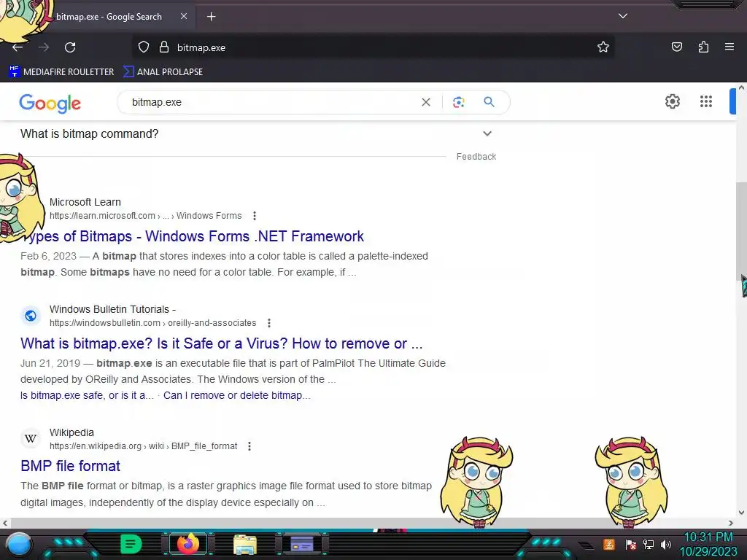
Task: Click the horizontal scrollbar left arrow
Action: [x=5, y=523]
